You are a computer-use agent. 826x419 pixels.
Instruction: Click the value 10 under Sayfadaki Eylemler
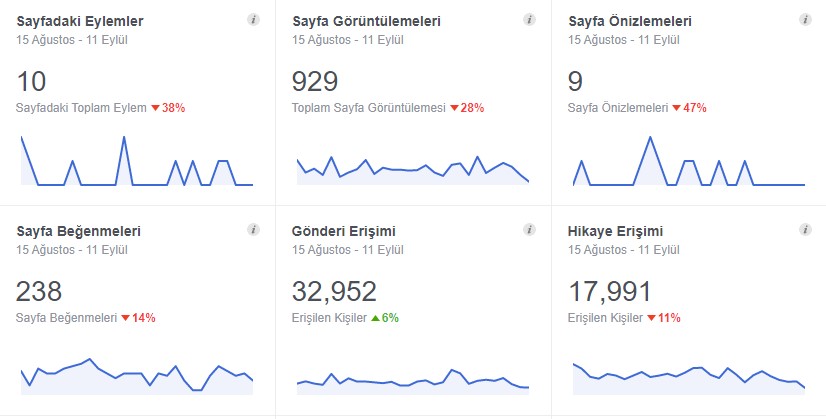(x=31, y=82)
